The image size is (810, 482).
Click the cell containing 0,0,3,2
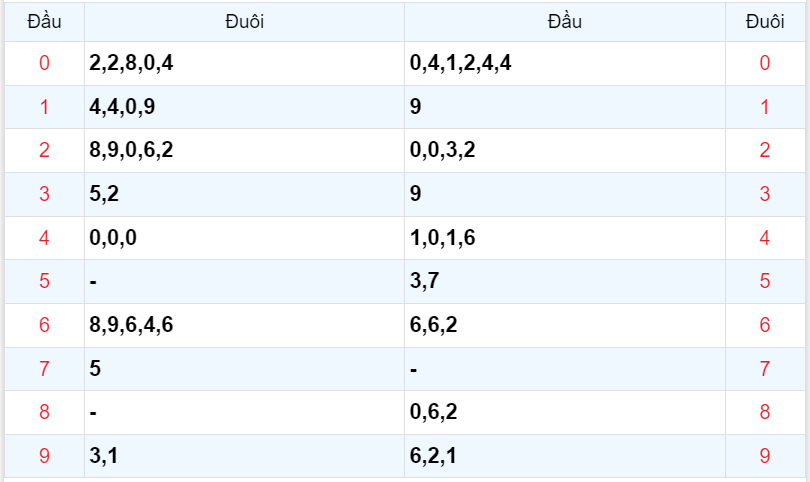[x=443, y=151]
